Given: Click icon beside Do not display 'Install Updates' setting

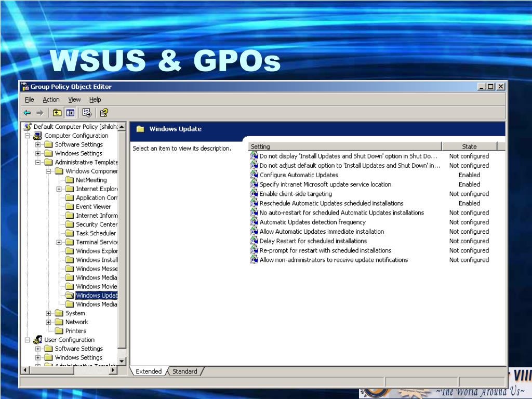Looking at the screenshot, I should click(x=254, y=156).
